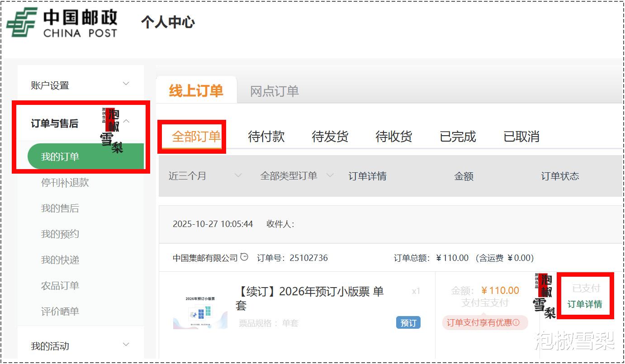Open 我的预约 in the sidebar
This screenshot has height=364, width=625.
click(60, 234)
